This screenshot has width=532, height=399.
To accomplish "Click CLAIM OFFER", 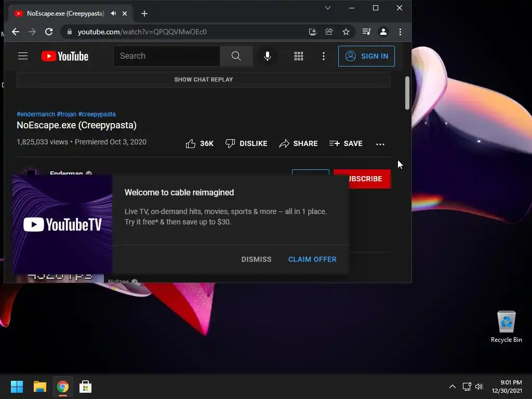I will (x=312, y=259).
